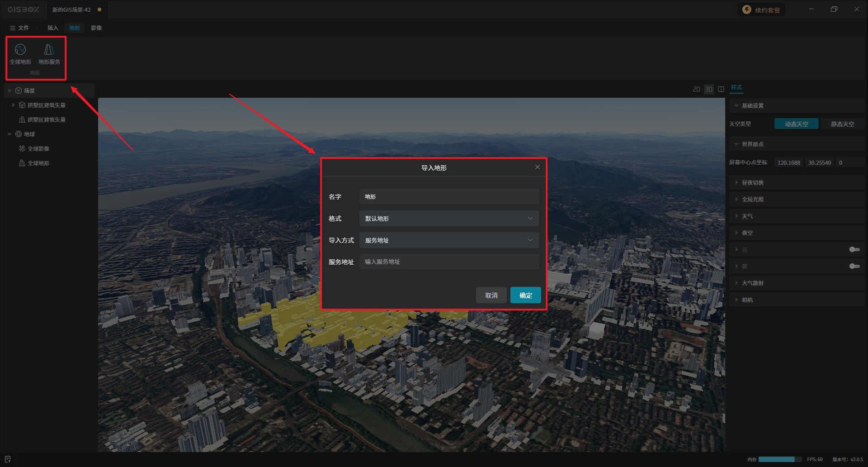Open the 格式 dropdown showing 默认地形

449,219
